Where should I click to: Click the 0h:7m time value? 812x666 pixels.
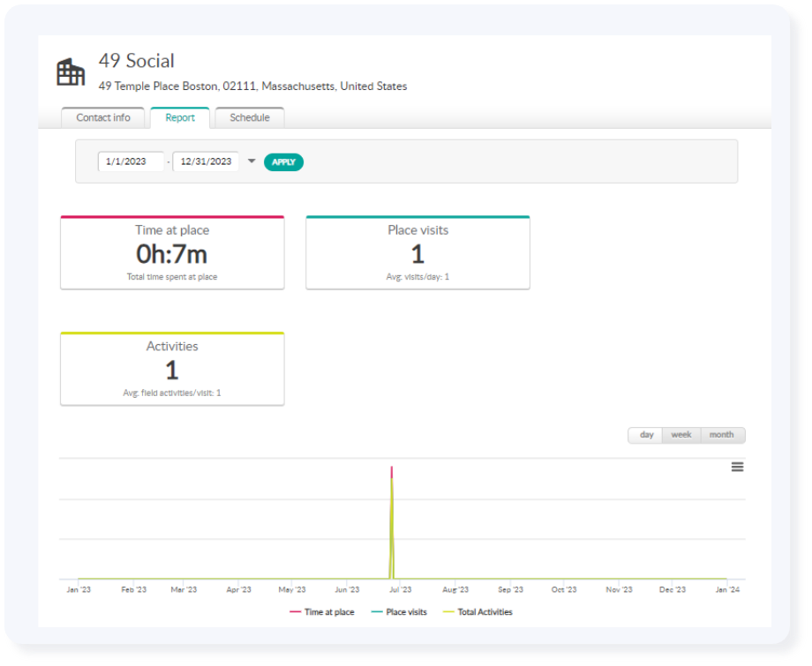point(172,255)
